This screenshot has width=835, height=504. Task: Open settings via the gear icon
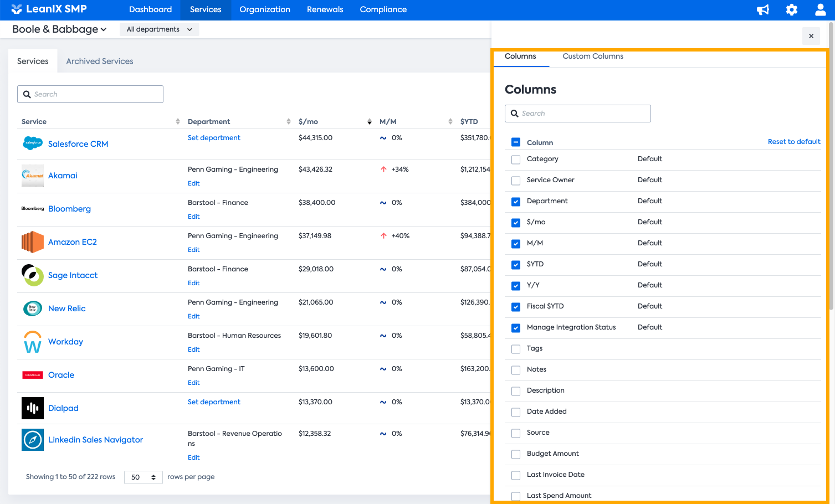tap(792, 10)
